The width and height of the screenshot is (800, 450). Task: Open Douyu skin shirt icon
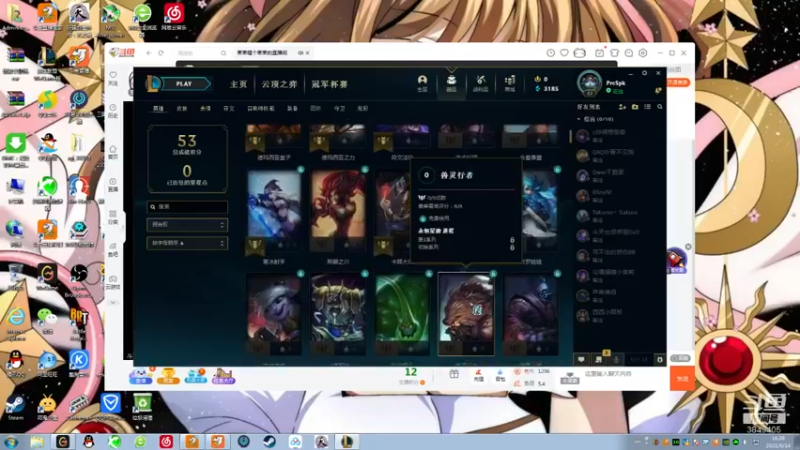(614, 53)
